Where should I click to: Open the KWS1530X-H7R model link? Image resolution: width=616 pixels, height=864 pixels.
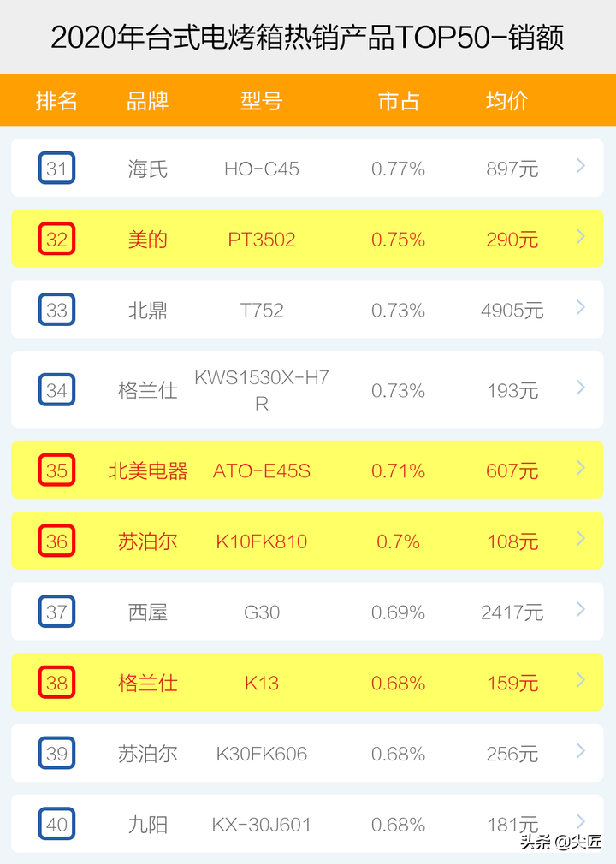[262, 390]
